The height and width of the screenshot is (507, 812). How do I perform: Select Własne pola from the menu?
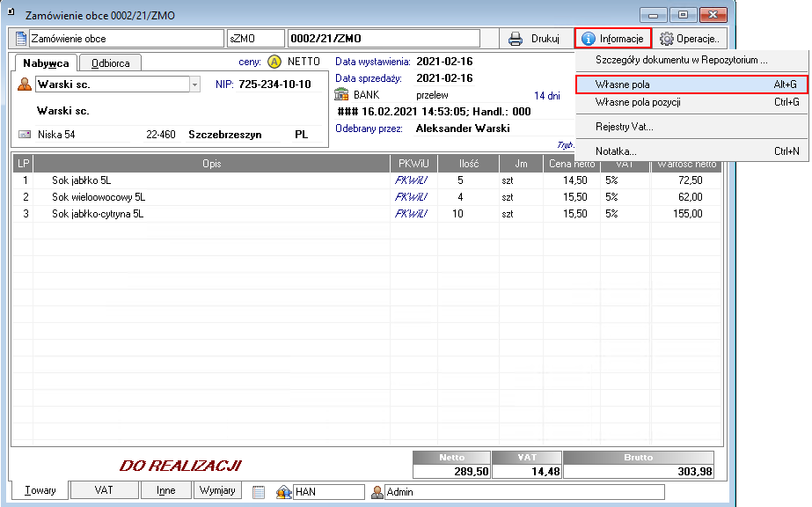[x=622, y=84]
